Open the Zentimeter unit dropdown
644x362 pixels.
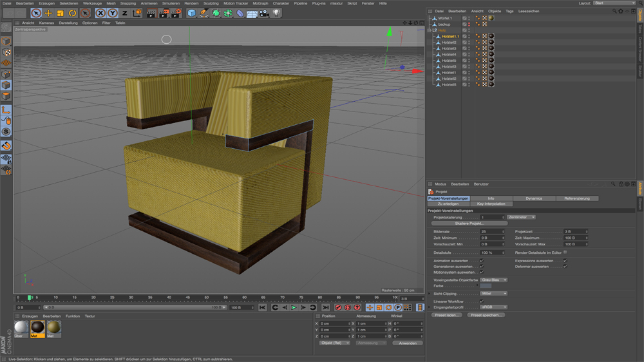point(521,217)
